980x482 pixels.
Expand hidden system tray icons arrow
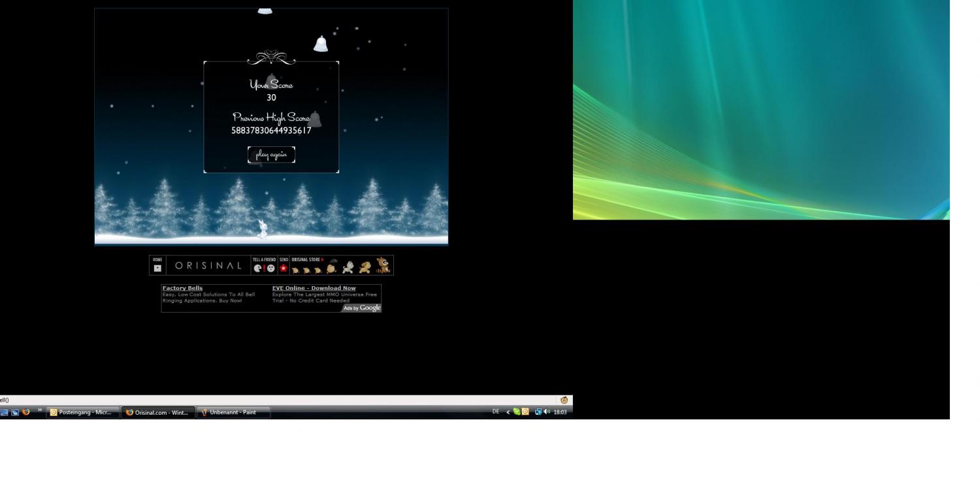click(x=508, y=412)
